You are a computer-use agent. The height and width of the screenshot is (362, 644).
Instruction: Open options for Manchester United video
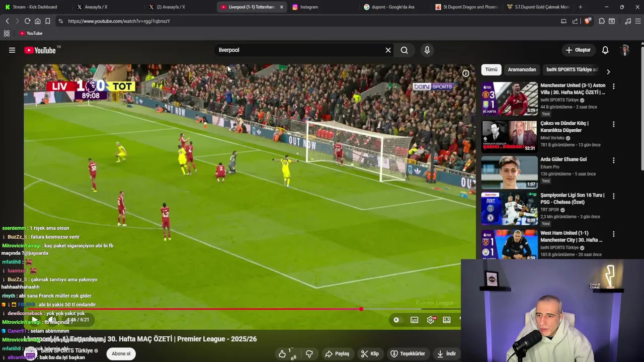point(613,86)
